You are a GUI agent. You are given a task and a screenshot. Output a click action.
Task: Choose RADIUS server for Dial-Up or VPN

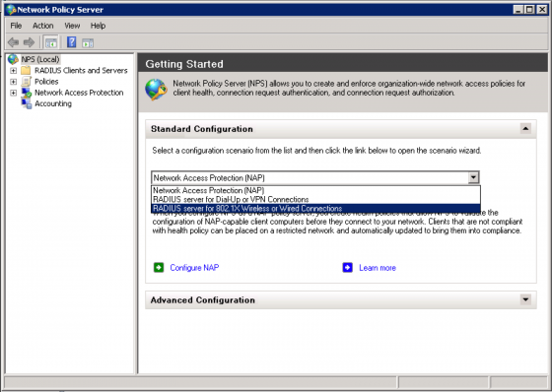click(x=315, y=200)
